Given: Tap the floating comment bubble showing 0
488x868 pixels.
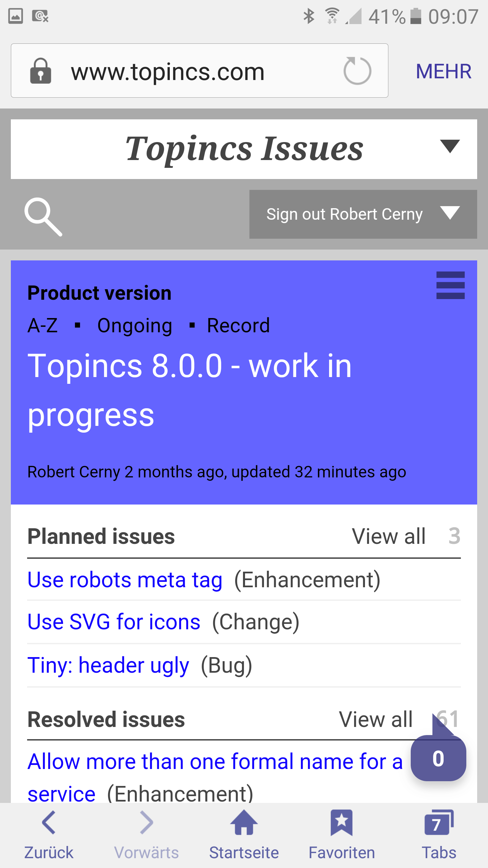Looking at the screenshot, I should [438, 758].
